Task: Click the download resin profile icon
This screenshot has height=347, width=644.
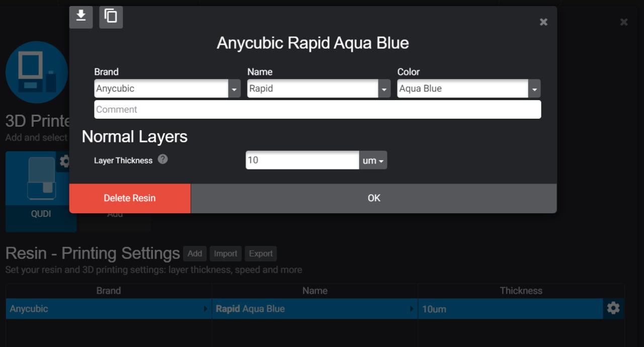Action: (x=81, y=17)
